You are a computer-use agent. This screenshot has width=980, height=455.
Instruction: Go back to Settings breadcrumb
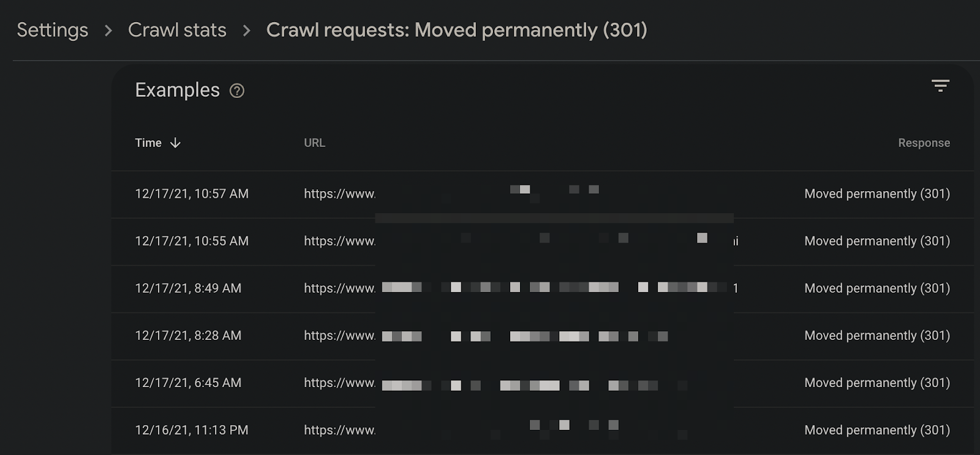(53, 30)
